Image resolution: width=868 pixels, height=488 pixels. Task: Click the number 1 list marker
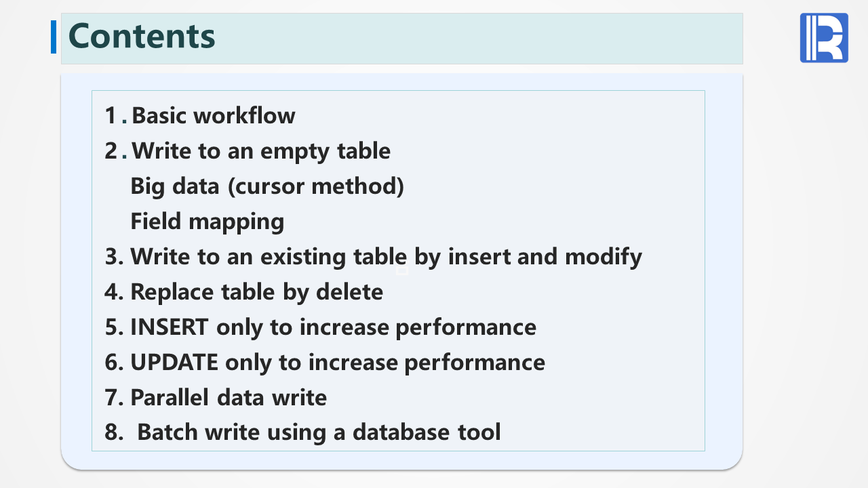[111, 116]
